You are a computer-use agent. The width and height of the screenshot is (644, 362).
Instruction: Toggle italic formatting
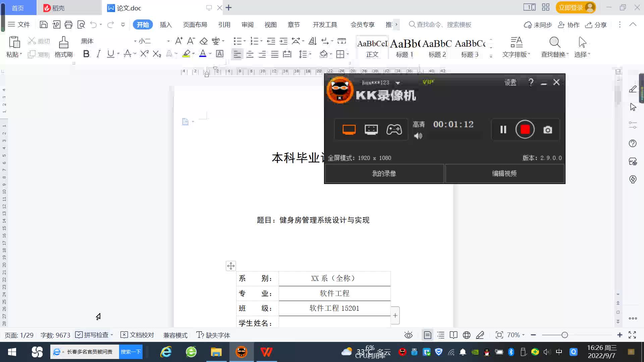98,54
